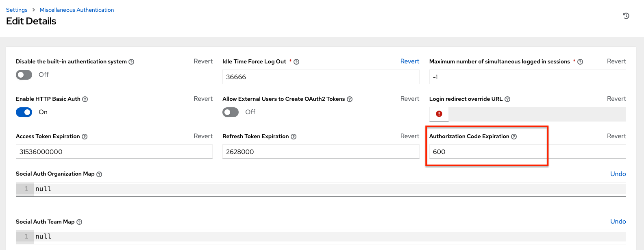Screen dimensions: 644x250
Task: Open the activity history icon
Action: [x=626, y=16]
